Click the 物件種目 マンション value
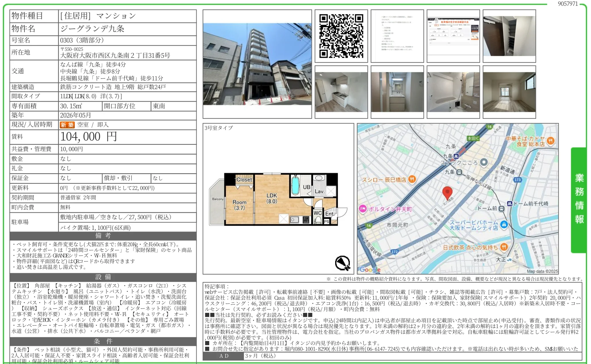591x364 pixels. pyautogui.click(x=98, y=16)
